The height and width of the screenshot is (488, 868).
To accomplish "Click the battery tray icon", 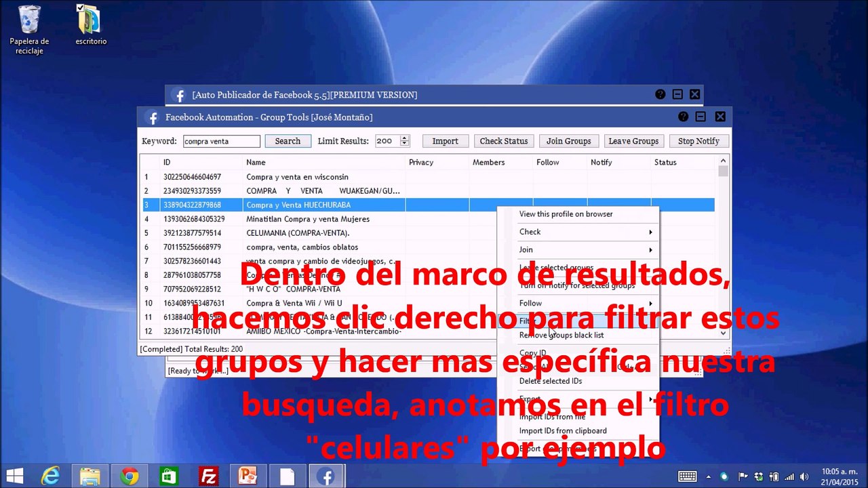I will (x=774, y=476).
